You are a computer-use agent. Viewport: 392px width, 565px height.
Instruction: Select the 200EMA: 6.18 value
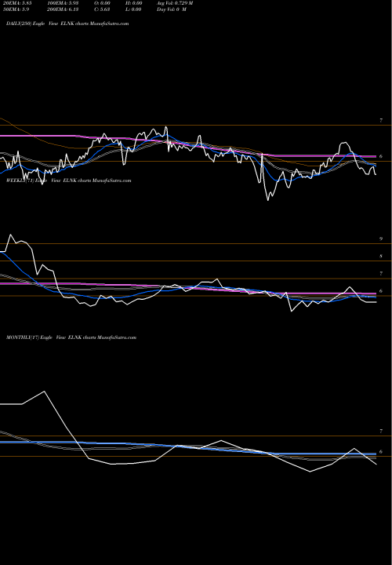(x=64, y=9)
